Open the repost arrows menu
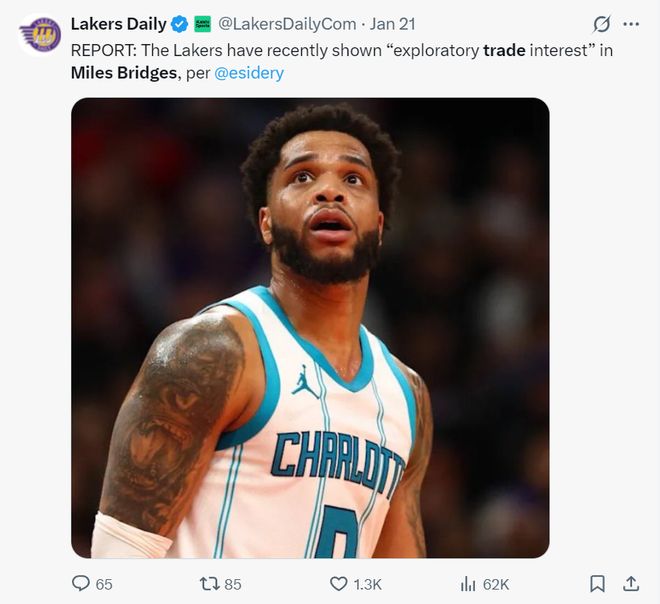This screenshot has height=604, width=660. (x=209, y=583)
